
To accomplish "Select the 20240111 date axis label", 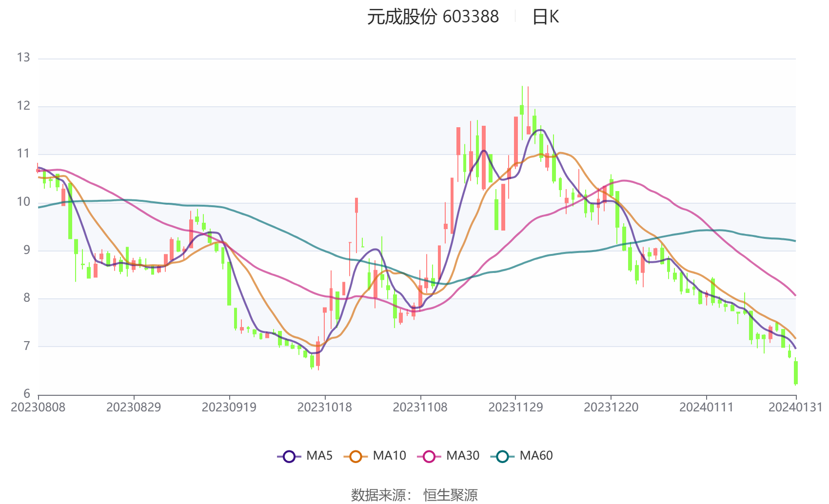I will coord(707,407).
